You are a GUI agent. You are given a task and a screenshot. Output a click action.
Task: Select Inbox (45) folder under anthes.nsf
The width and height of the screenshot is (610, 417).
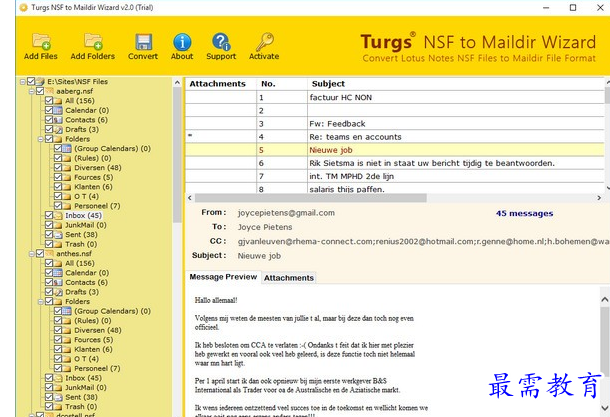83,378
